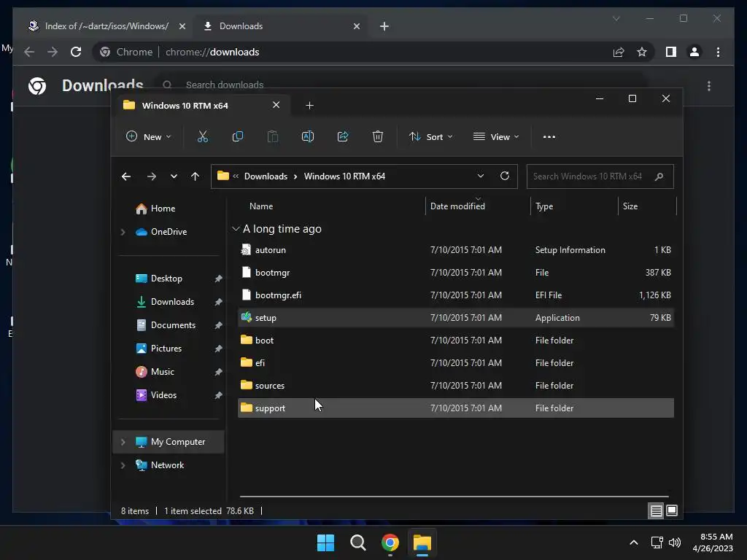Image resolution: width=747 pixels, height=560 pixels.
Task: Click the clock showing 8:55 AM
Action: [716, 537]
